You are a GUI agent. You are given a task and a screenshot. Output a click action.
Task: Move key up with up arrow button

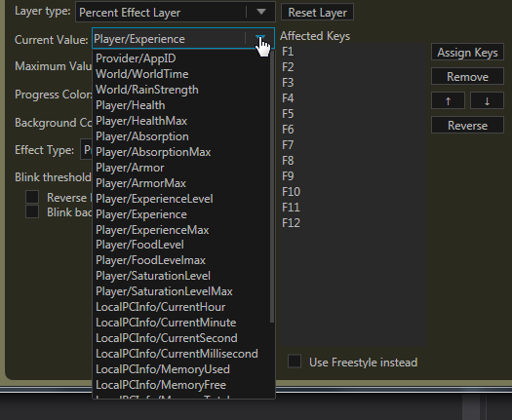(x=448, y=100)
